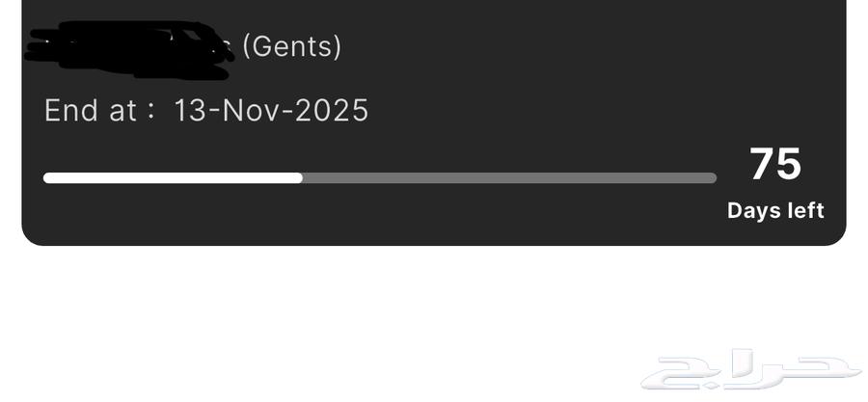Screen dimensions: 868x402
Task: Click the far left start of the progress bar
Action: pyautogui.click(x=47, y=178)
